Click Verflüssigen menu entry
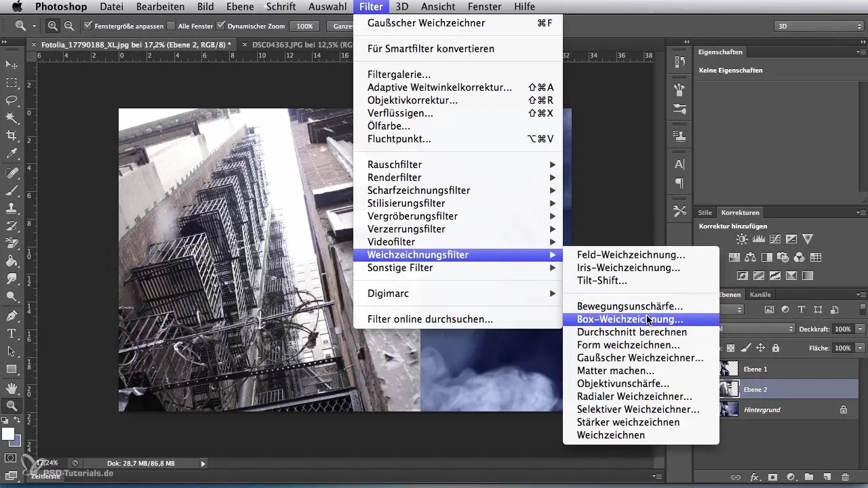The height and width of the screenshot is (488, 868). (x=458, y=113)
